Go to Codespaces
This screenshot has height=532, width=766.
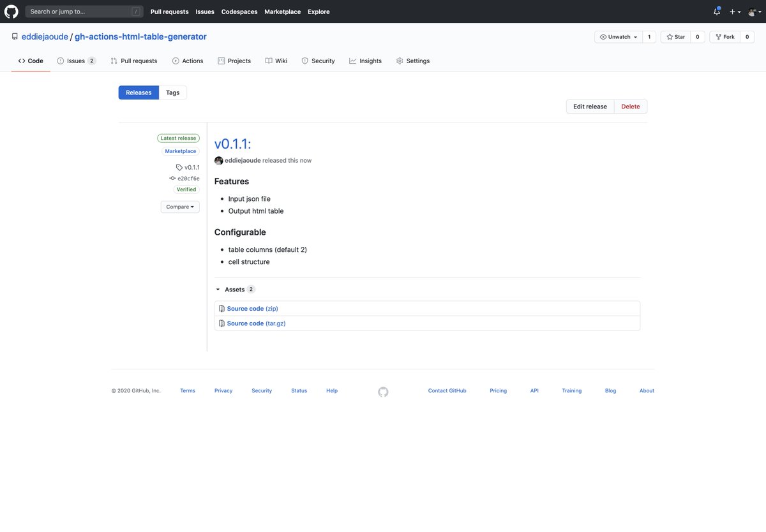pyautogui.click(x=239, y=11)
